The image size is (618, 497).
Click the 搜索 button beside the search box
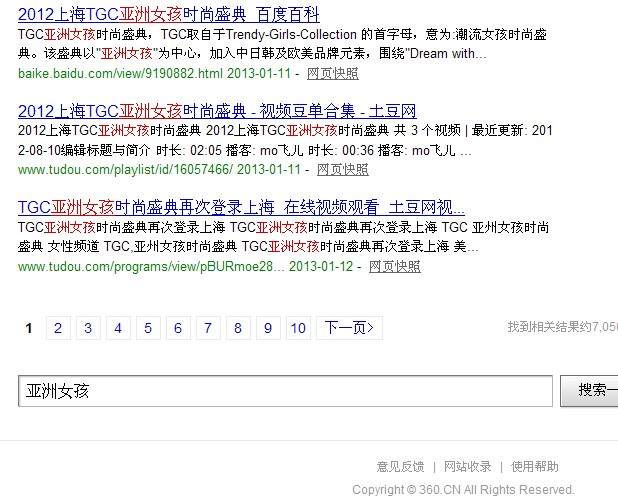coord(589,391)
